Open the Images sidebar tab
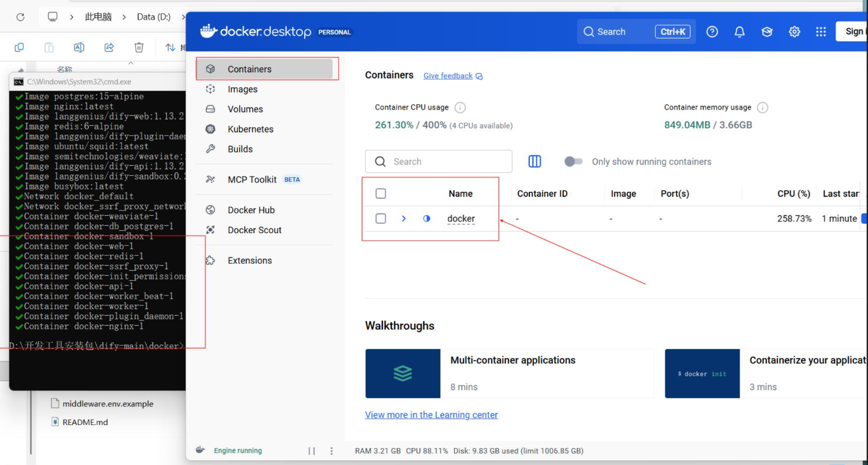This screenshot has width=868, height=465. click(265, 89)
